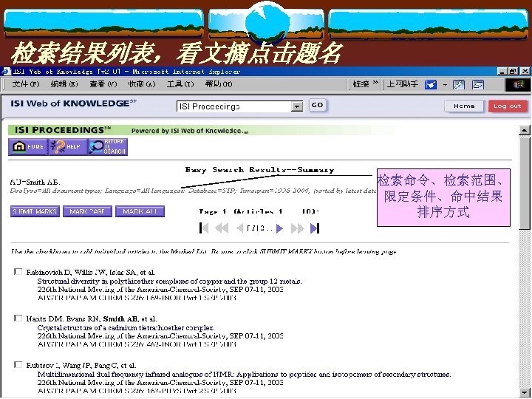Go to the previous page arrow
This screenshot has height=399, width=532.
pos(240,228)
